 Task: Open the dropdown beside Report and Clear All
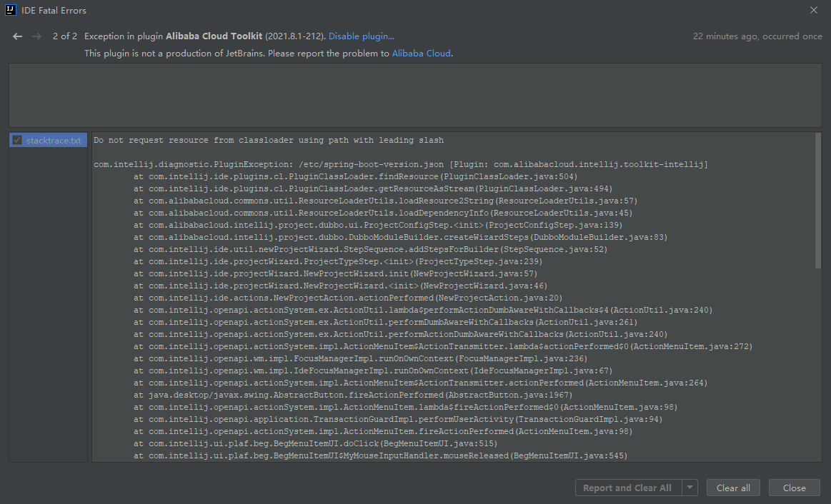[690, 488]
